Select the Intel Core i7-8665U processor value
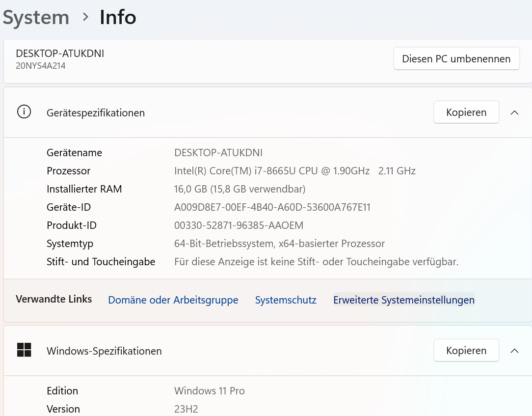Image resolution: width=532 pixels, height=416 pixels. pos(295,171)
